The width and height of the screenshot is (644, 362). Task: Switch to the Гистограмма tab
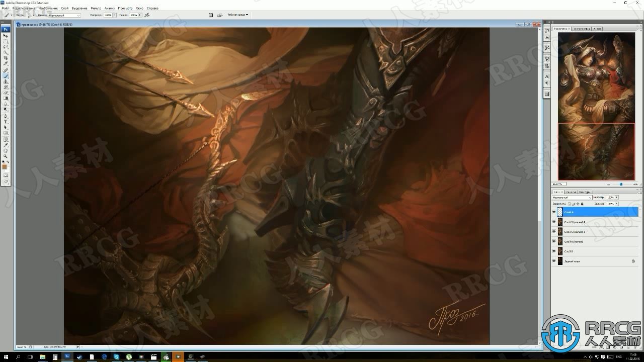coord(581,29)
